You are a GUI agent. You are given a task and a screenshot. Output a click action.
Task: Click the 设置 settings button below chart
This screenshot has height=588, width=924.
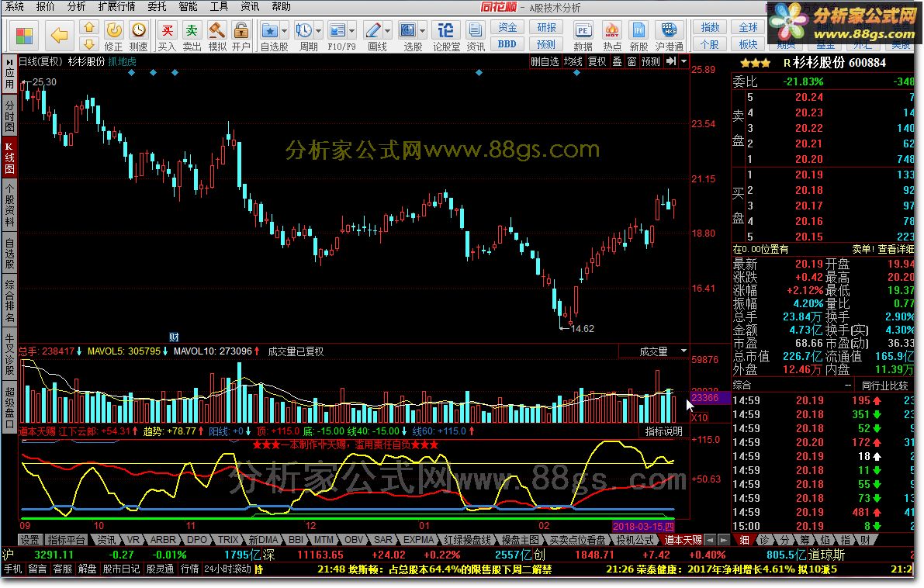point(29,540)
